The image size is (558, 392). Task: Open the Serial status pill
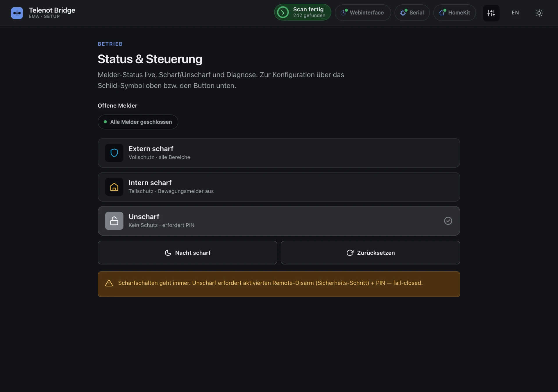412,12
